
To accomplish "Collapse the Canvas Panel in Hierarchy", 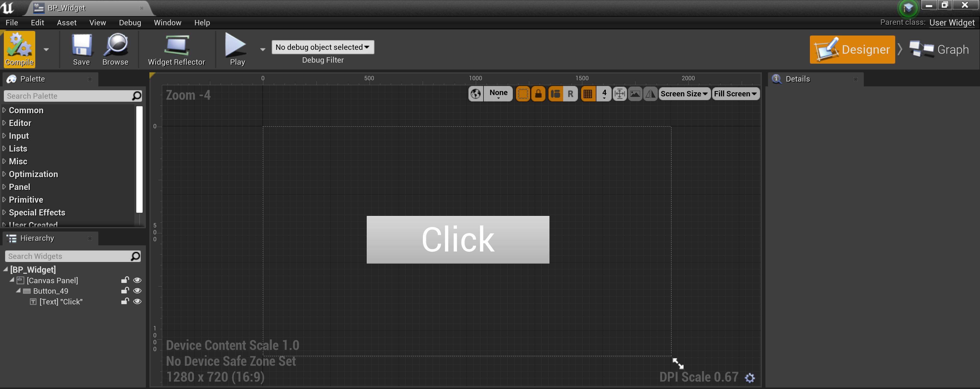I will [11, 280].
